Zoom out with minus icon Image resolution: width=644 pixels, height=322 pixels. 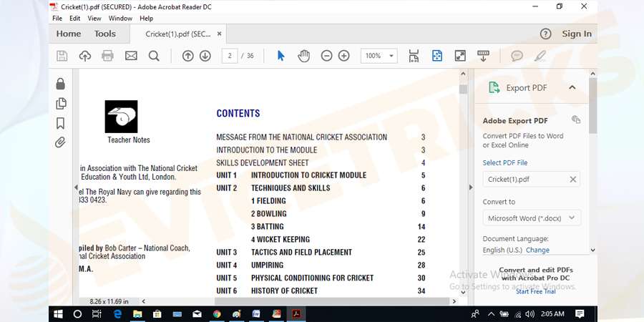click(326, 56)
